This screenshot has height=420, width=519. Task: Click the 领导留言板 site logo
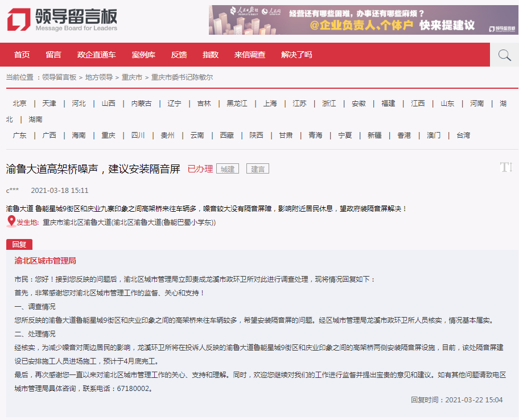click(x=62, y=20)
